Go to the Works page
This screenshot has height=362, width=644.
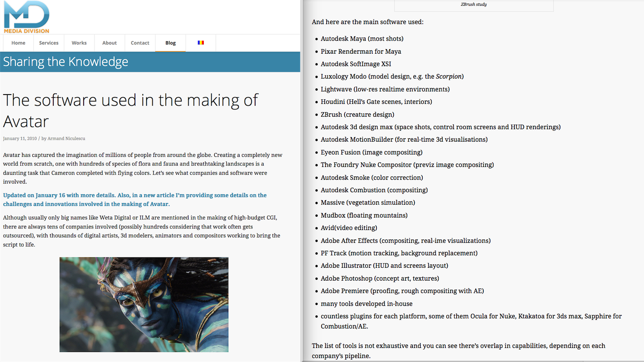[x=79, y=43]
